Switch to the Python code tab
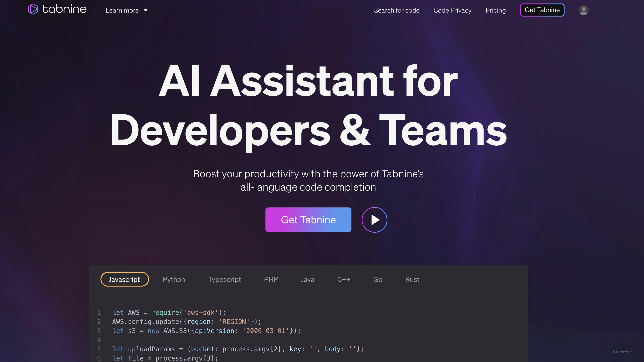The image size is (644, 362). (x=174, y=279)
